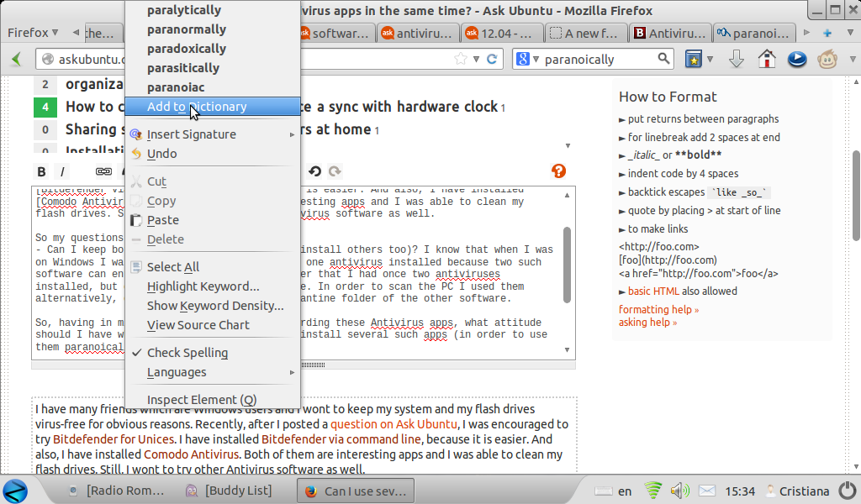Open the Wi-Fi network tray icon

652,491
